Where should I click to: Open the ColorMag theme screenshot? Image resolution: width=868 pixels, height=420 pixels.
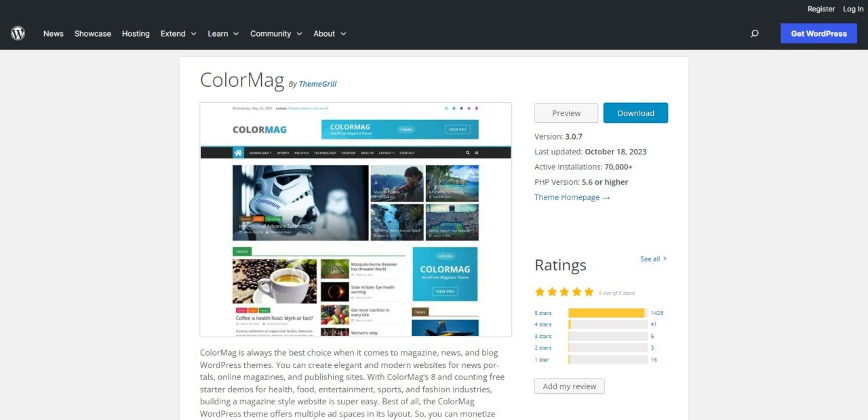pyautogui.click(x=356, y=219)
